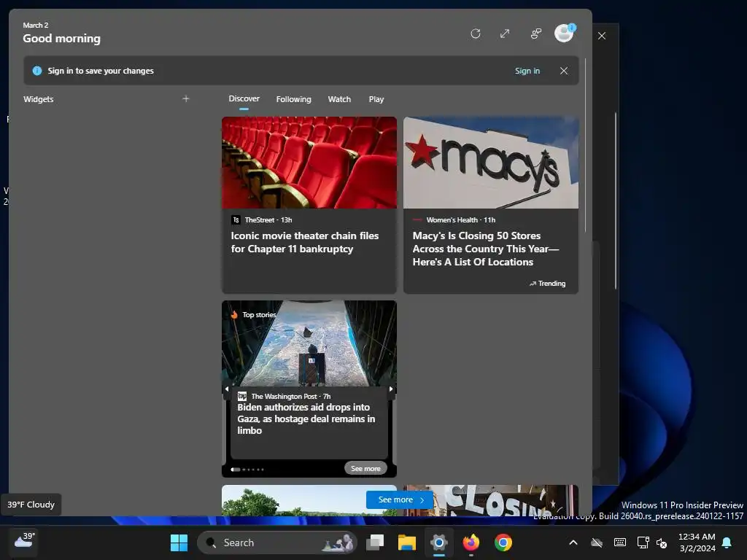
Task: Click the 39°F Cloudy tooltip
Action: click(31, 505)
